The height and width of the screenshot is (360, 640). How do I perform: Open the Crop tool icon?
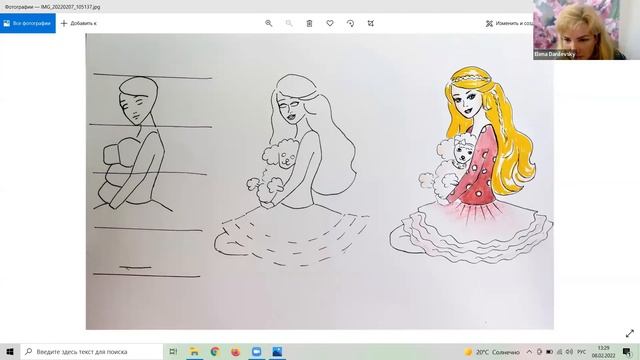click(371, 23)
